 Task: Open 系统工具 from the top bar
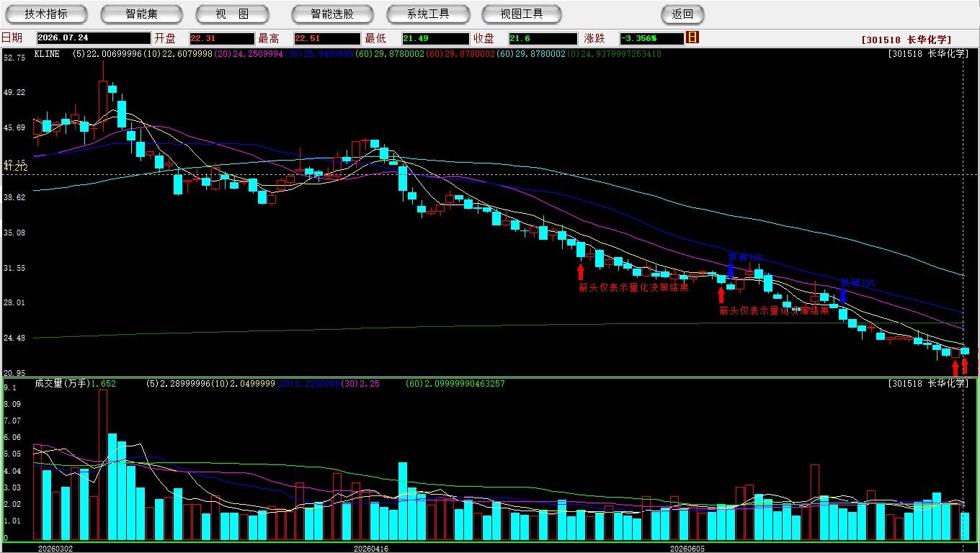[428, 14]
